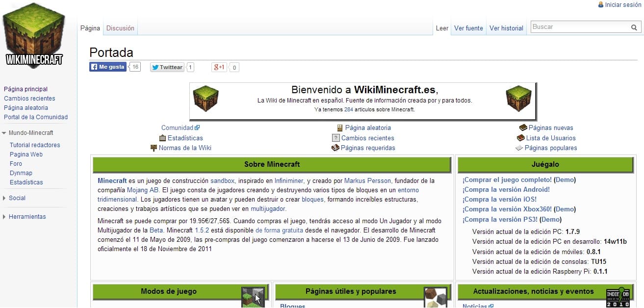Open the Discusión tab

[x=120, y=28]
